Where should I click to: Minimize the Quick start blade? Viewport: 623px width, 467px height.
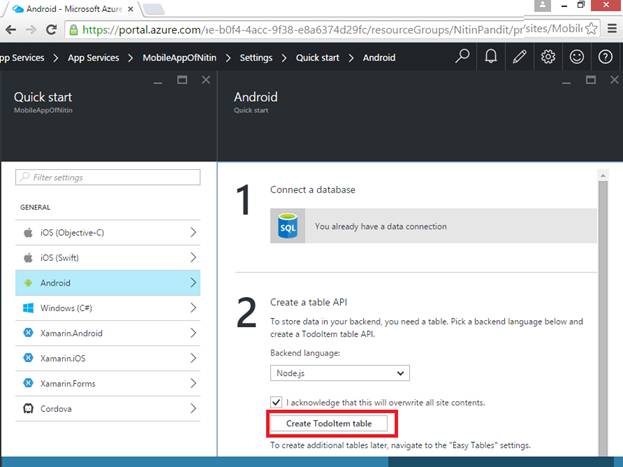tap(158, 82)
